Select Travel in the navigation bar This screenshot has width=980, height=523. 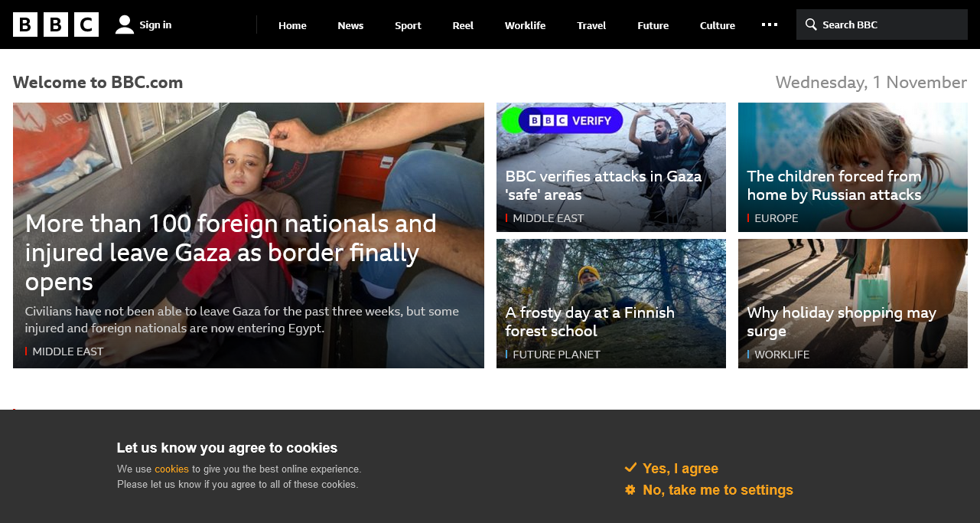pyautogui.click(x=591, y=25)
